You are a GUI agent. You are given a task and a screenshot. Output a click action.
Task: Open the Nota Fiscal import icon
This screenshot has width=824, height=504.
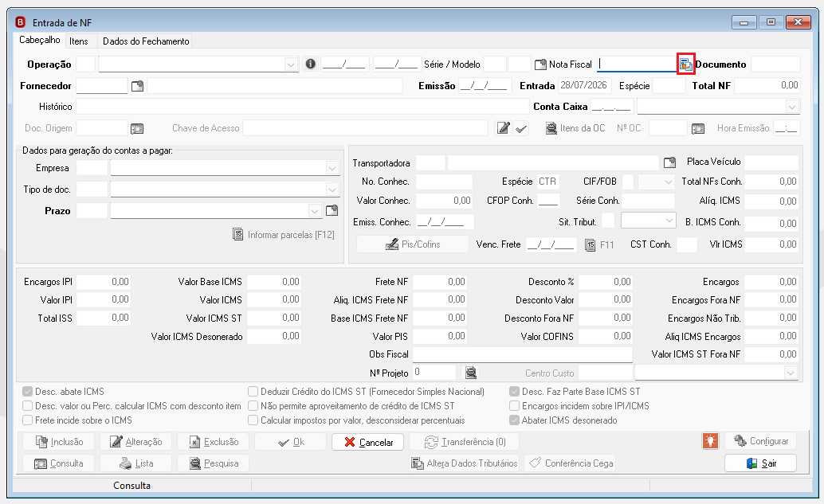[x=686, y=64]
